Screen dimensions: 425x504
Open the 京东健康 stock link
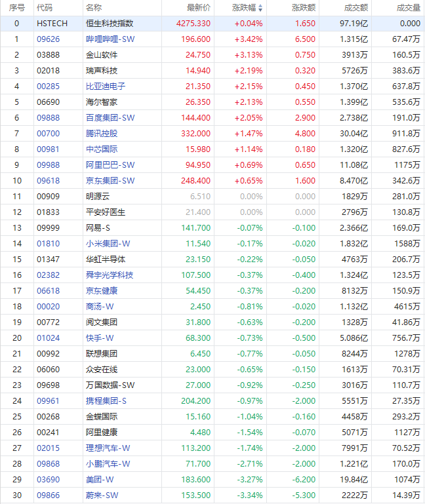pyautogui.click(x=102, y=291)
